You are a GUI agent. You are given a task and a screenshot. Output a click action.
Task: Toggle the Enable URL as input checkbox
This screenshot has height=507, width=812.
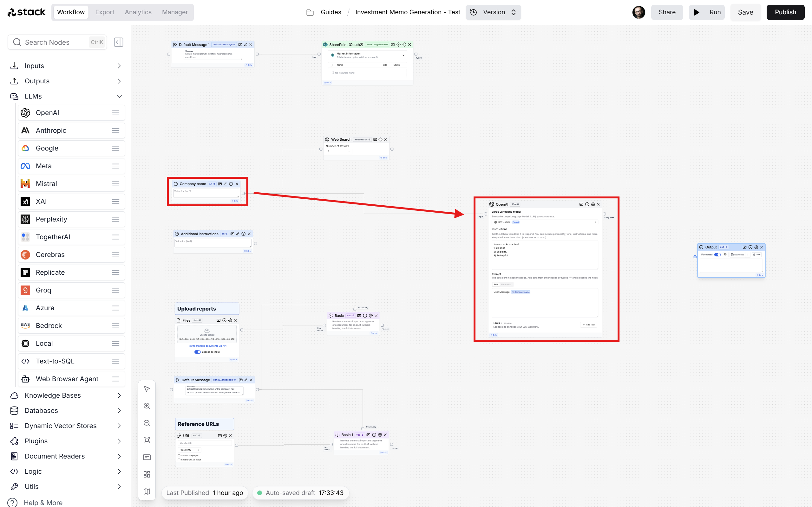pyautogui.click(x=179, y=460)
